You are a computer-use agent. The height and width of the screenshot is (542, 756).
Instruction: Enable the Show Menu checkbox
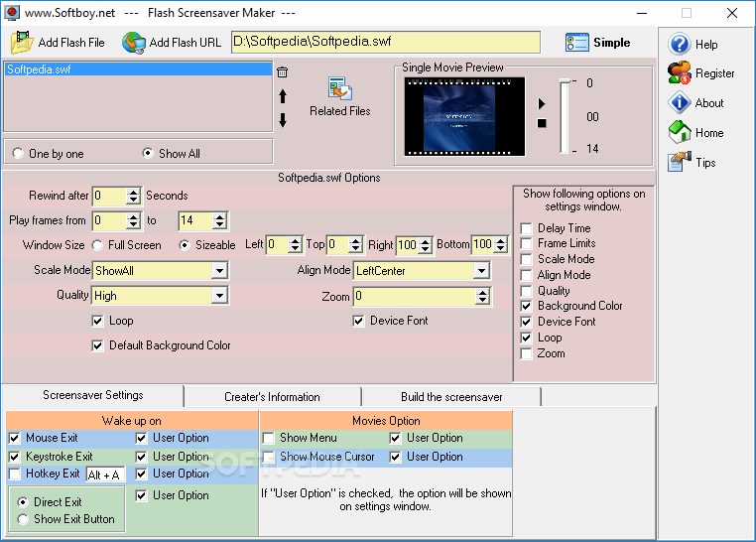[x=268, y=438]
